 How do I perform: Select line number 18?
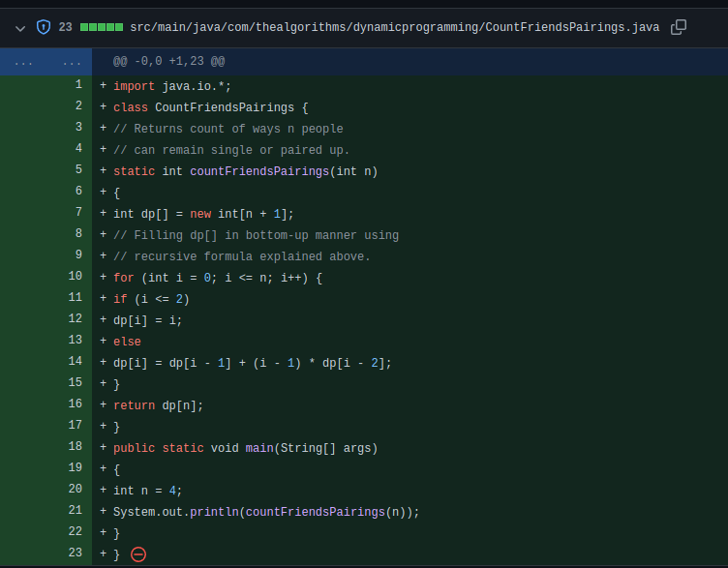click(x=76, y=446)
